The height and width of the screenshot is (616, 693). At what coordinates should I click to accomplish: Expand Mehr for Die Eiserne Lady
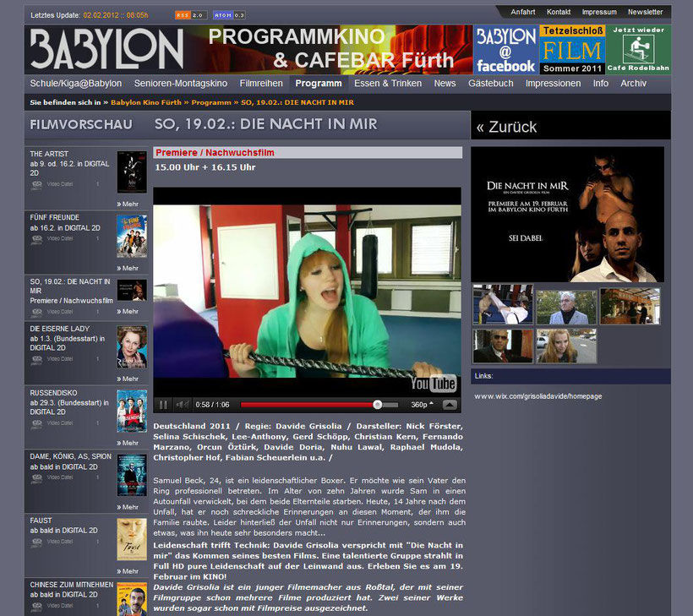[x=128, y=379]
